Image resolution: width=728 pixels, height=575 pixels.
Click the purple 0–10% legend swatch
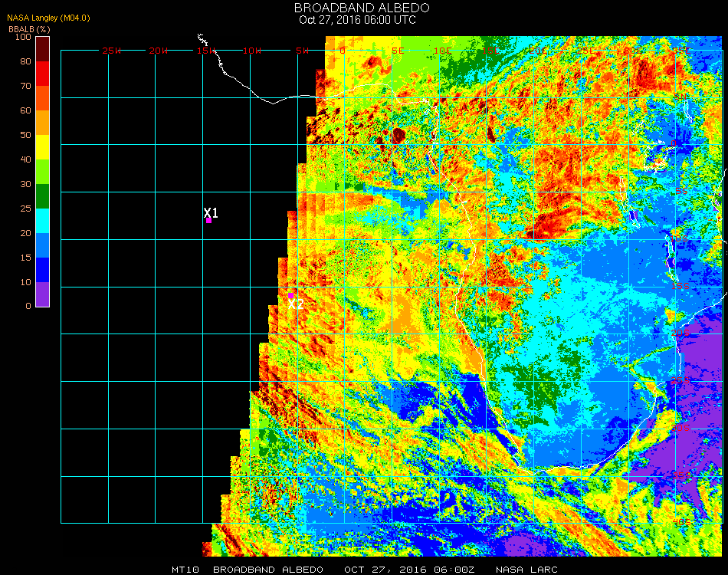tap(43, 294)
